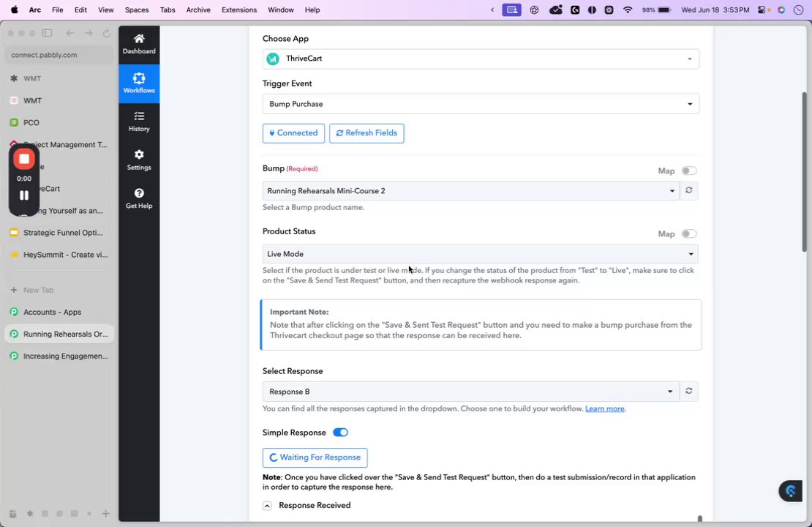Open the Apple menu
812x527 pixels.
click(x=14, y=10)
